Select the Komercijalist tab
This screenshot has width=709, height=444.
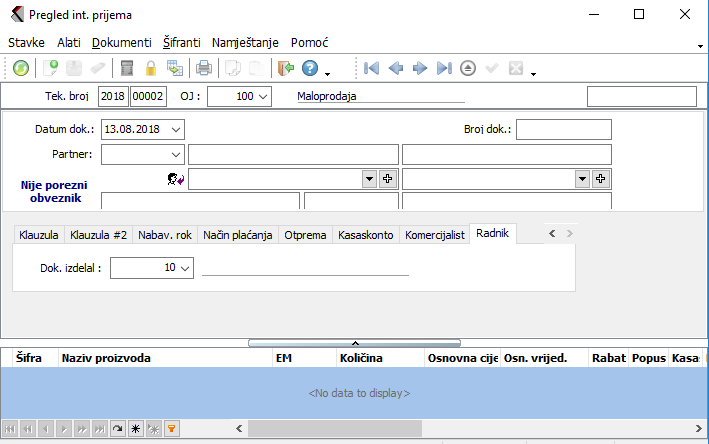click(435, 235)
